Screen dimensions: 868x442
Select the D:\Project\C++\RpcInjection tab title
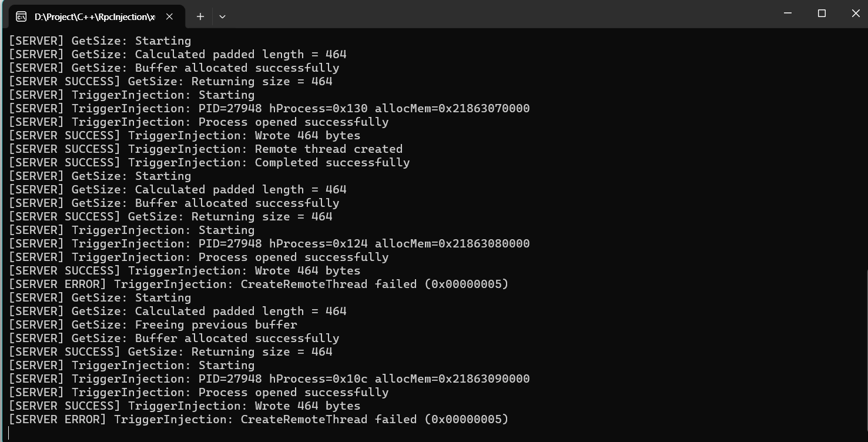tap(95, 17)
